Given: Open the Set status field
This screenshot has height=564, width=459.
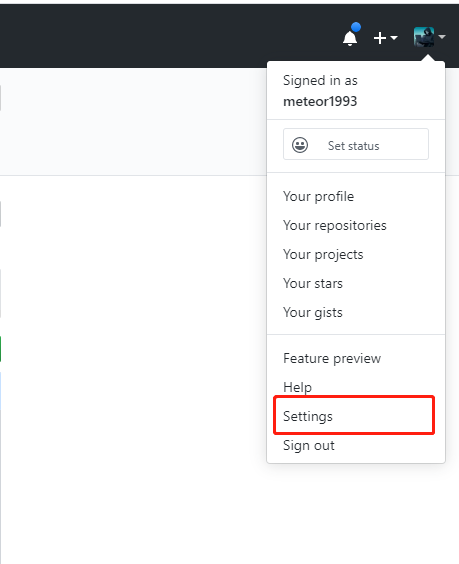Looking at the screenshot, I should click(356, 144).
